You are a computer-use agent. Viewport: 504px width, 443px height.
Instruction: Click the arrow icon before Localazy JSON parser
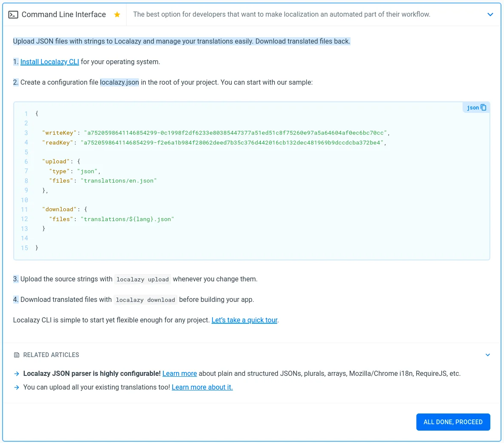17,374
